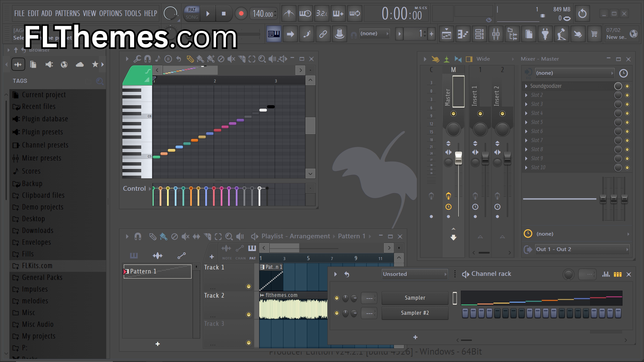The image size is (644, 362).
Task: Click the Channel rack swing knob
Action: coord(569,274)
